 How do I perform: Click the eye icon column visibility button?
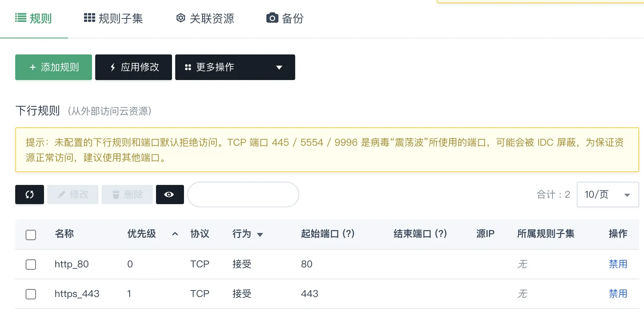click(170, 195)
